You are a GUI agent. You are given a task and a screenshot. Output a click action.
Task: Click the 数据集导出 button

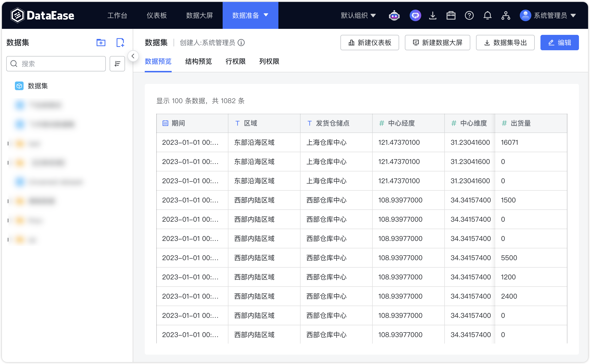tap(505, 43)
